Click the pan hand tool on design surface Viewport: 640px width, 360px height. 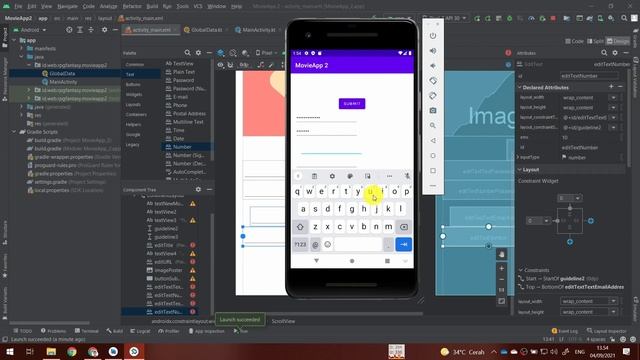(502, 254)
